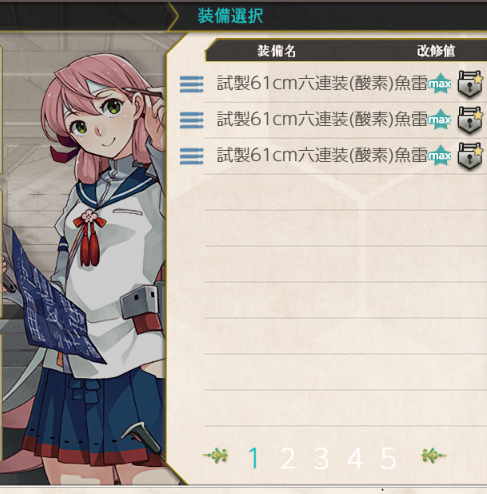Click the max star badge in second row
The image size is (487, 494).
coord(440,119)
